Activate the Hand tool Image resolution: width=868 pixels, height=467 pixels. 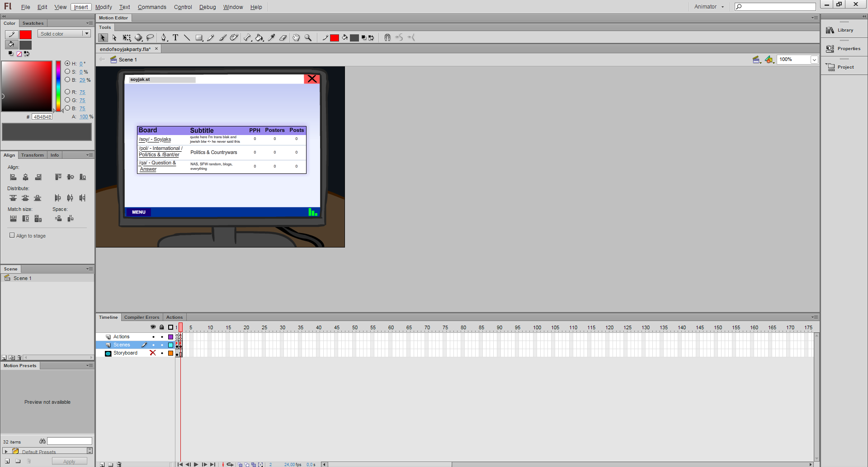[x=296, y=38]
